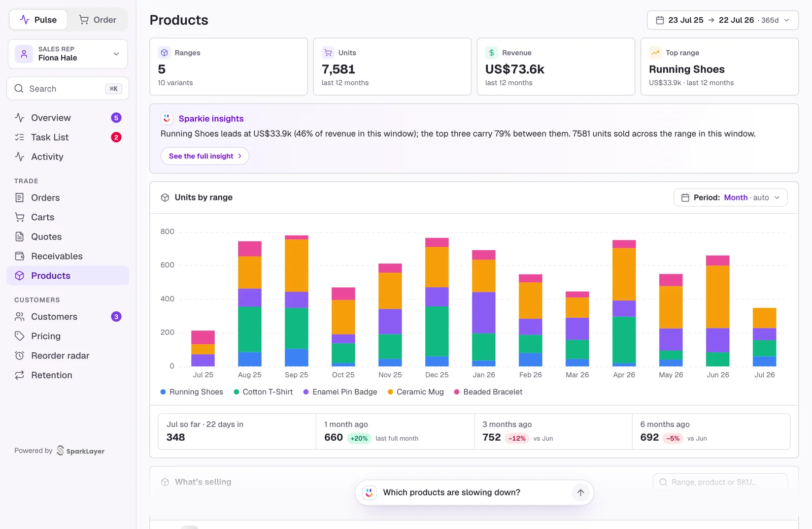Click the 1 month ago 660 stat
Viewport: 812px width, 529px height.
pyautogui.click(x=395, y=432)
